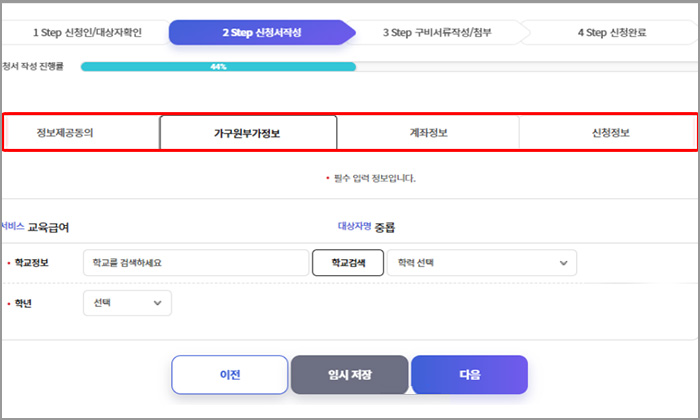This screenshot has width=700, height=420.
Task: Proceed with the 다음 button
Action: [470, 374]
